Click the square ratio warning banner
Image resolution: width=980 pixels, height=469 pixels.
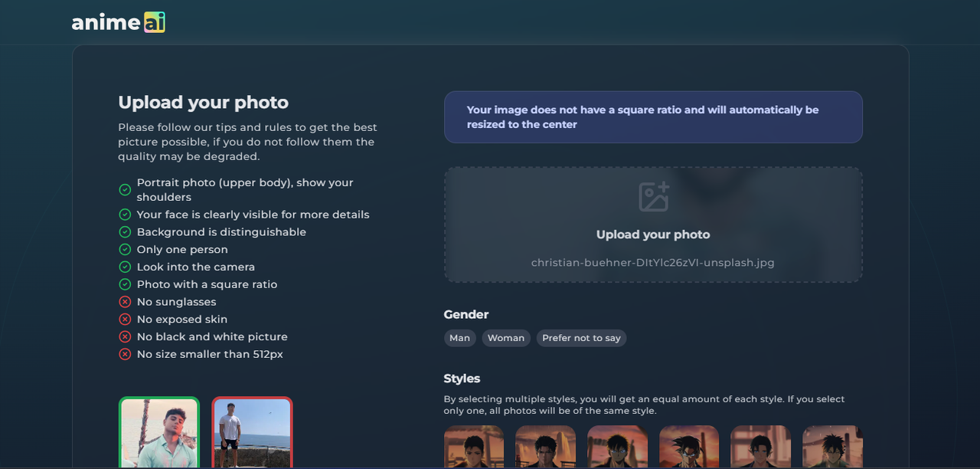click(x=653, y=117)
